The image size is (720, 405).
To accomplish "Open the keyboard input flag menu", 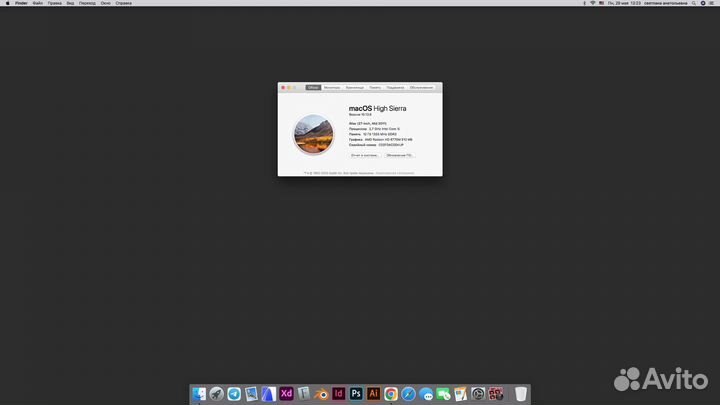I will pyautogui.click(x=602, y=3).
